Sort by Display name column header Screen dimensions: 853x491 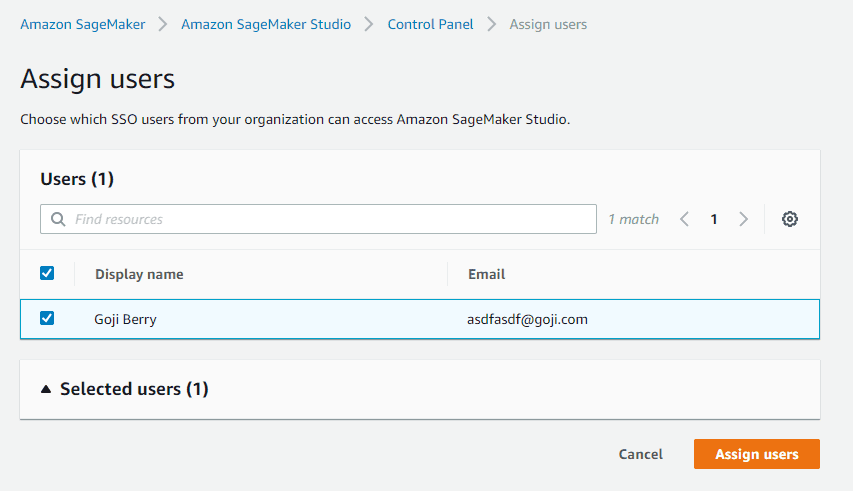click(x=139, y=274)
